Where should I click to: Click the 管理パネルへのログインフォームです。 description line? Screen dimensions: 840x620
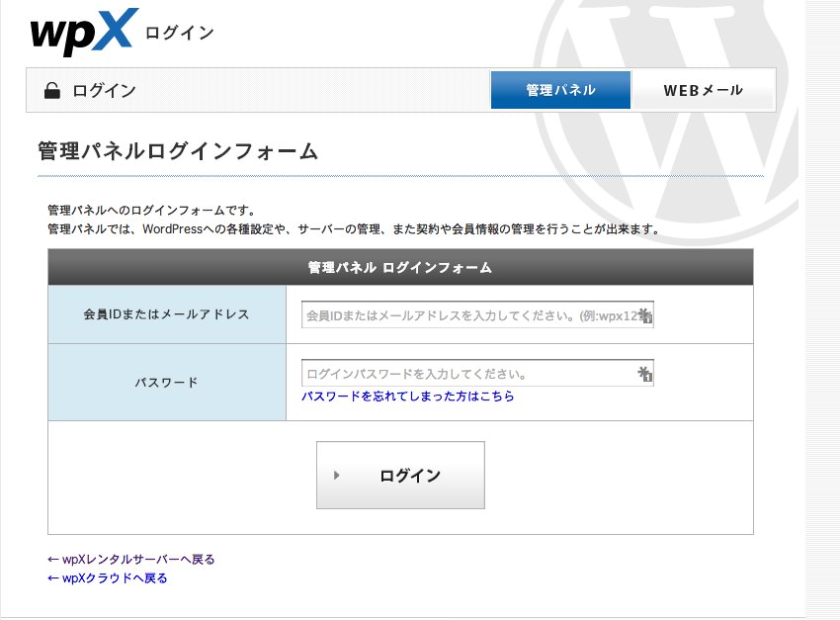152,210
